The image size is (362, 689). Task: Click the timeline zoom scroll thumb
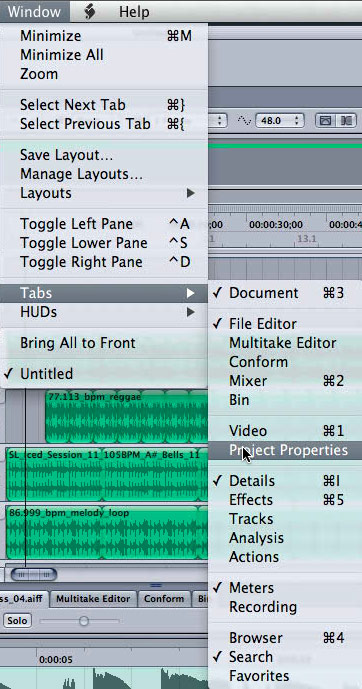pos(34,574)
